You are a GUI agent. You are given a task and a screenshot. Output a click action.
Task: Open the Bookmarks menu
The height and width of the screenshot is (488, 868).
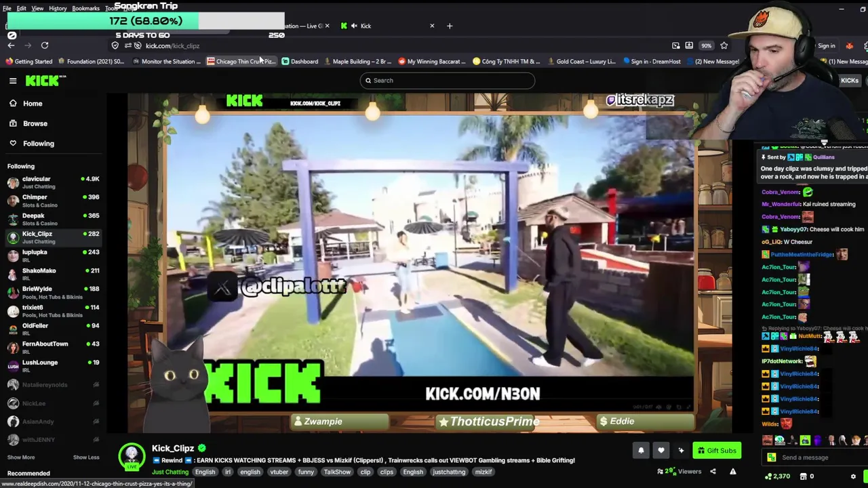85,8
